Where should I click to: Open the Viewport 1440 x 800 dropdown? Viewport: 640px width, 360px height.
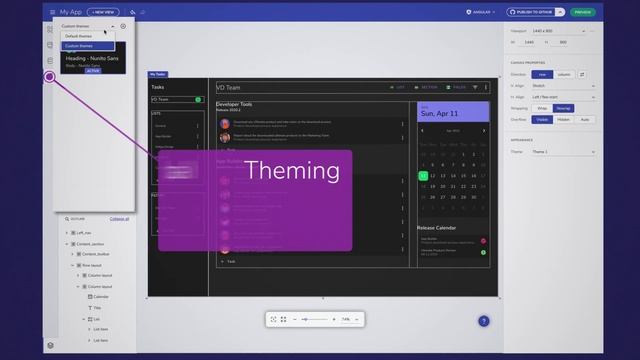tap(558, 31)
